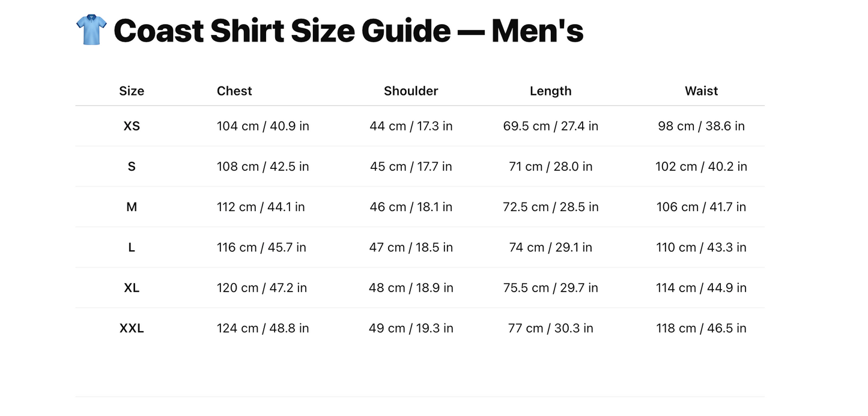
Task: Click the M size row label
Action: click(x=132, y=207)
